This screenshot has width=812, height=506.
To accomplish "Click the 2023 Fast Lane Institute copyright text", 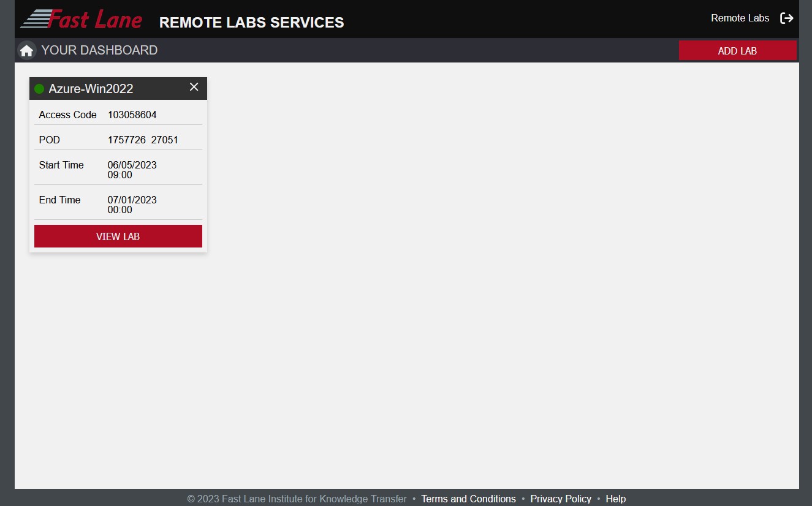I will click(x=297, y=499).
